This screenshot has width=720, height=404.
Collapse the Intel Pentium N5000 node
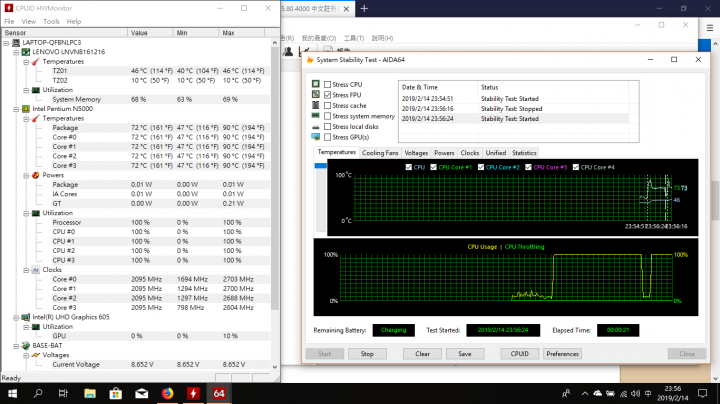[16, 109]
